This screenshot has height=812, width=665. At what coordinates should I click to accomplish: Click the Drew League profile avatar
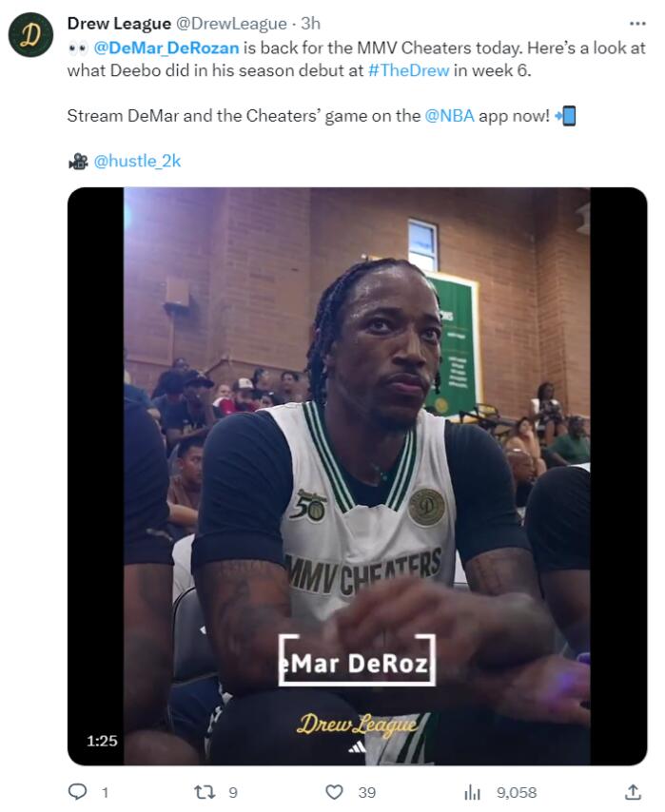point(30,36)
